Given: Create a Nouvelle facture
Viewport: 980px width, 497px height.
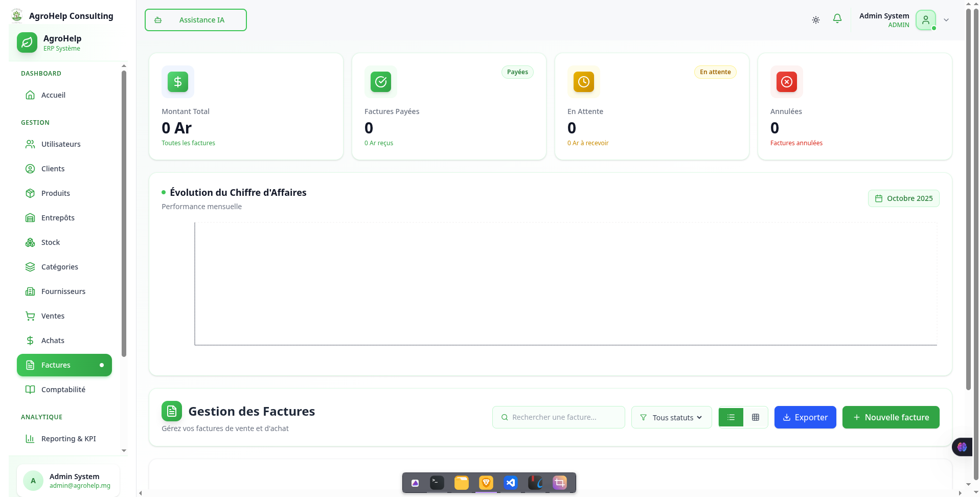Looking at the screenshot, I should coord(891,417).
